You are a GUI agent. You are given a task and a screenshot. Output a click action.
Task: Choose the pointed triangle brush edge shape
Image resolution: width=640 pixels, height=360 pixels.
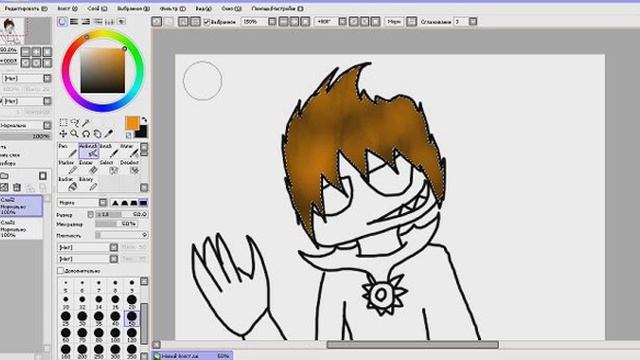[115, 203]
